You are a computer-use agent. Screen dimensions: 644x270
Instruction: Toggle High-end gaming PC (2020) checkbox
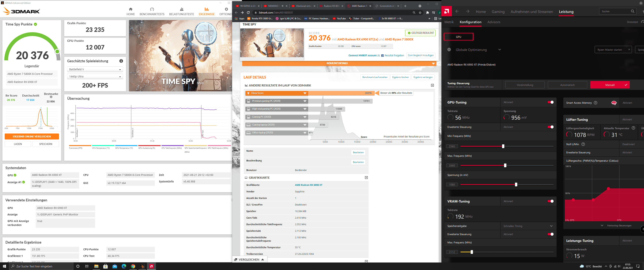click(248, 109)
